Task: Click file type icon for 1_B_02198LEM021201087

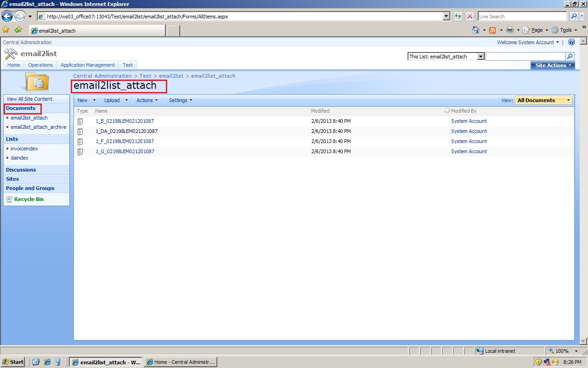Action: tap(80, 121)
